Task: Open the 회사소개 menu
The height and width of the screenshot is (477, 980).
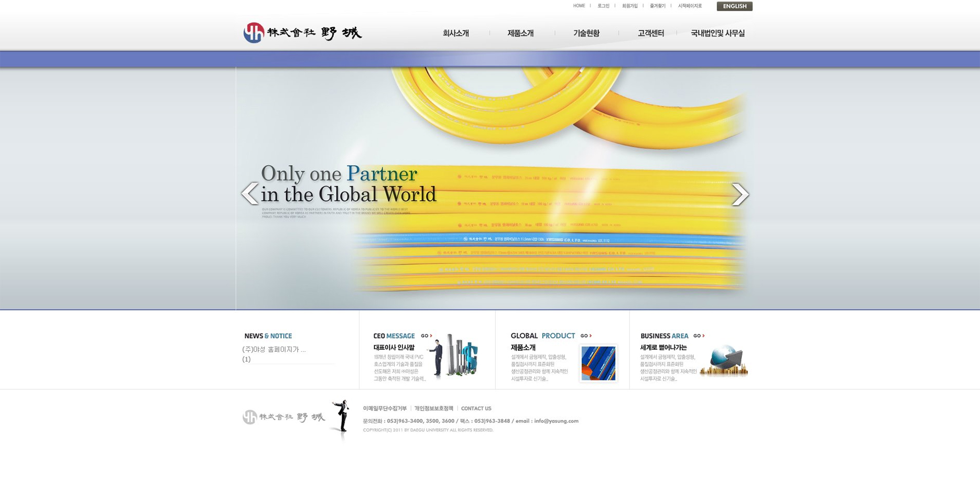Action: click(455, 34)
